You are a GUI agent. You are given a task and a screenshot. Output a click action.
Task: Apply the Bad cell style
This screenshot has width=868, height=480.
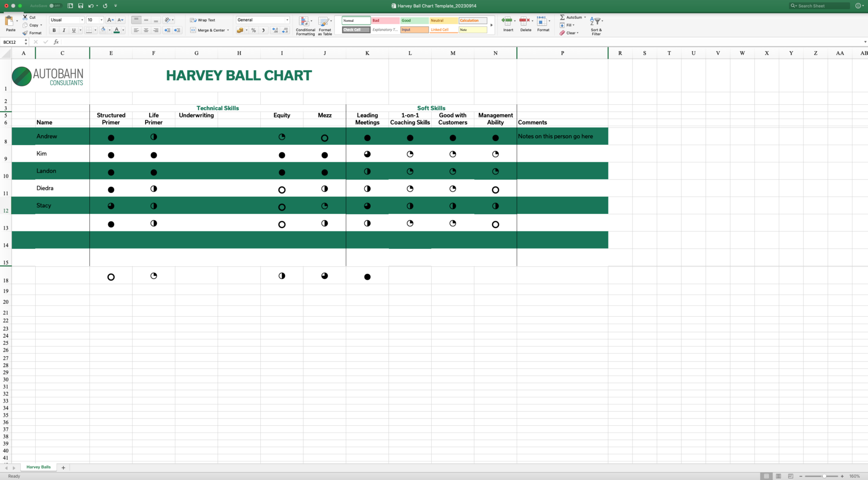385,20
